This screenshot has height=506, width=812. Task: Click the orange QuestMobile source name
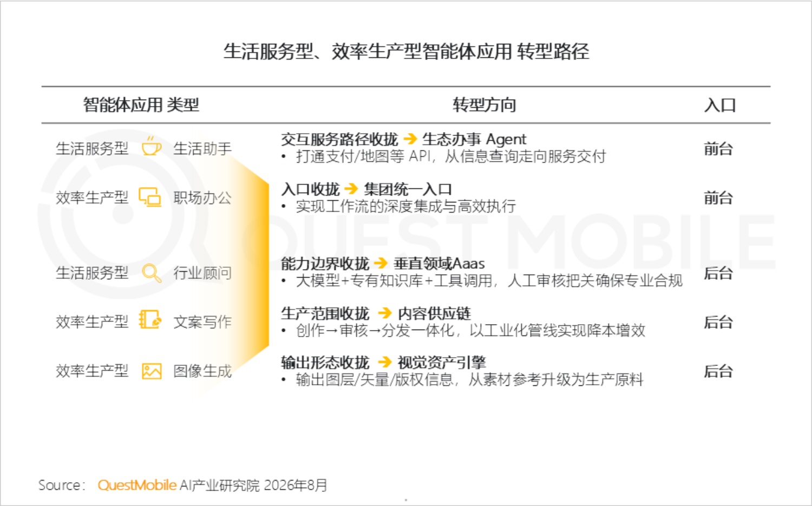click(x=137, y=485)
